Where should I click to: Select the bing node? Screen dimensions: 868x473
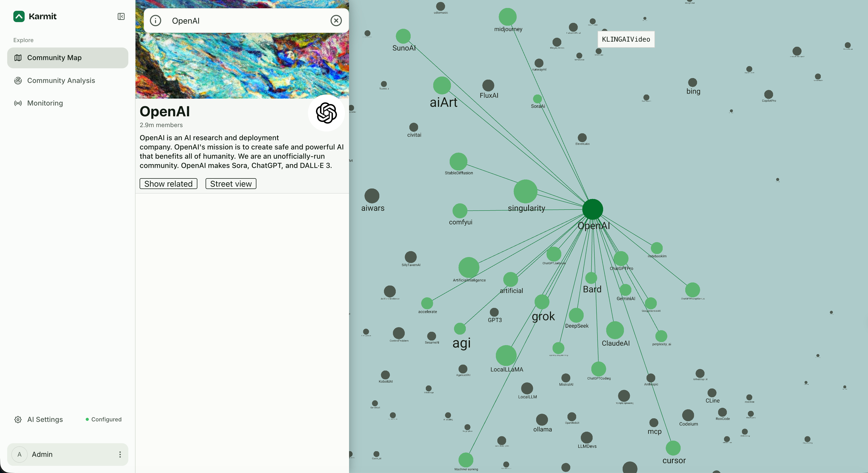point(692,83)
